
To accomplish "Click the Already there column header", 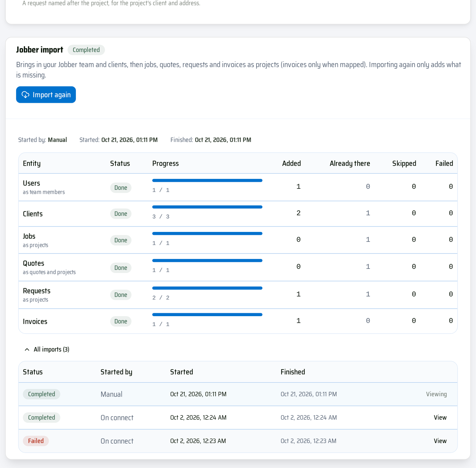I will coord(350,163).
